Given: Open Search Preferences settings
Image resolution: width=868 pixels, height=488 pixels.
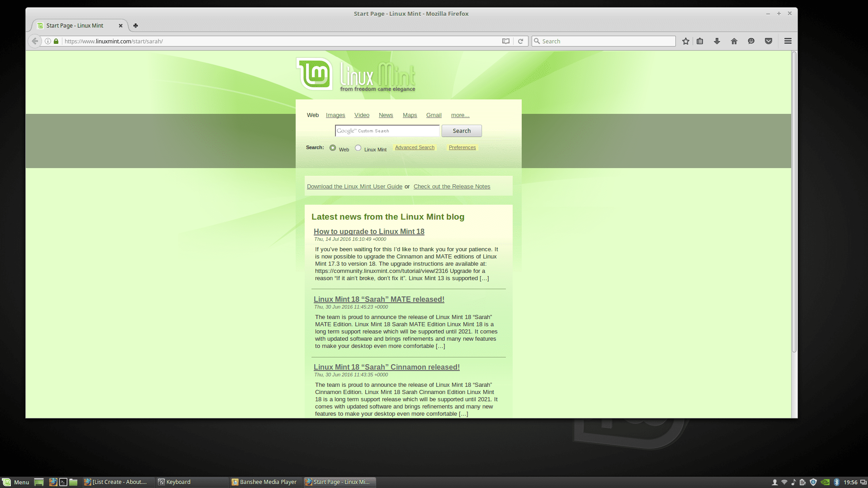Looking at the screenshot, I should click(462, 147).
